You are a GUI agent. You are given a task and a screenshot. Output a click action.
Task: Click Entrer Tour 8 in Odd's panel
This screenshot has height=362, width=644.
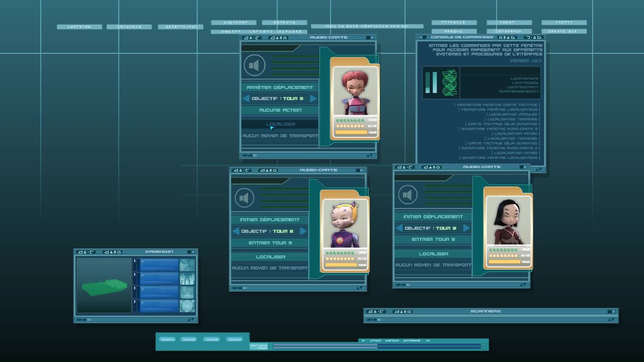(x=270, y=243)
